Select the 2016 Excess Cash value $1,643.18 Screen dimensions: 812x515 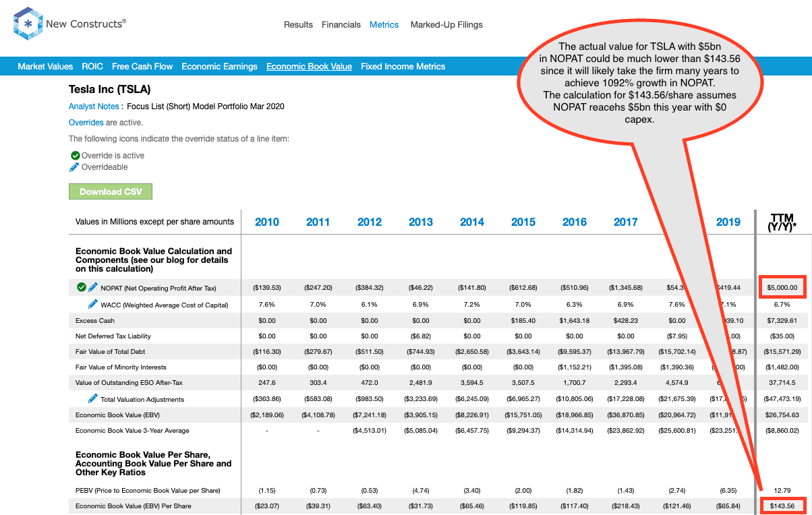click(x=575, y=321)
